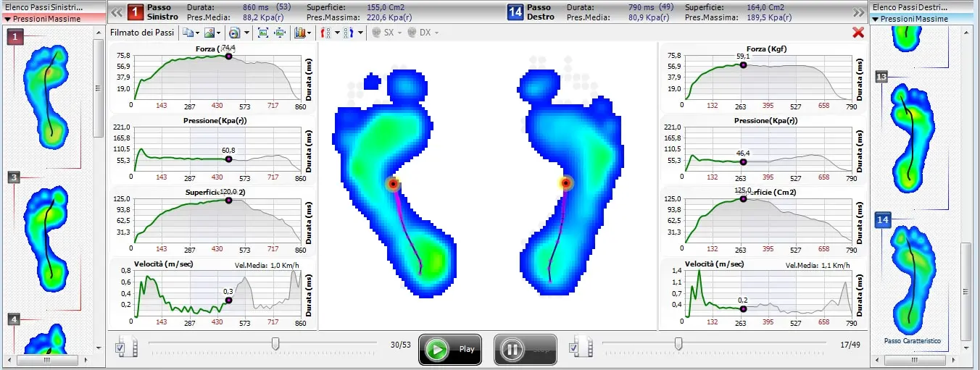The width and height of the screenshot is (980, 370).
Task: Click the center image icon in toolbar
Action: pos(279,33)
